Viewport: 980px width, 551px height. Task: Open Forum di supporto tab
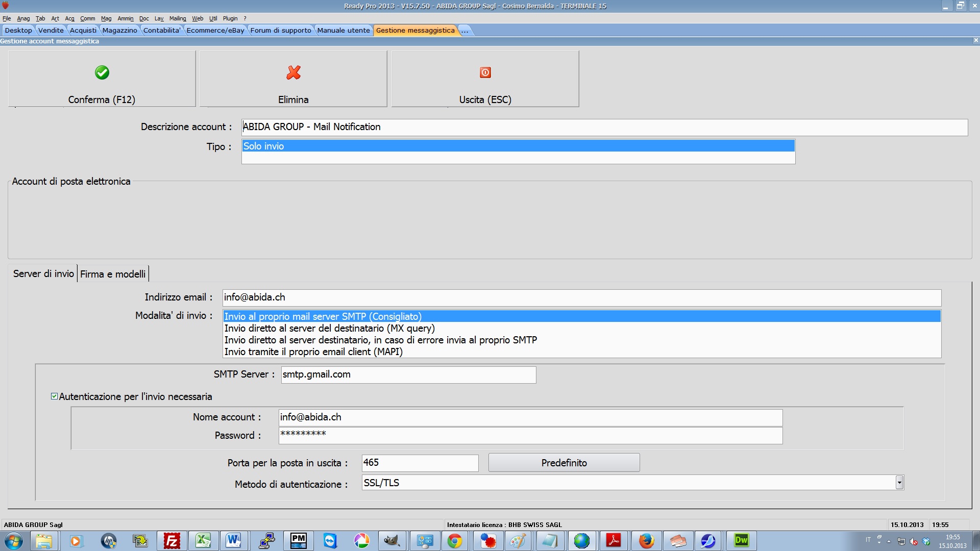[x=281, y=30]
